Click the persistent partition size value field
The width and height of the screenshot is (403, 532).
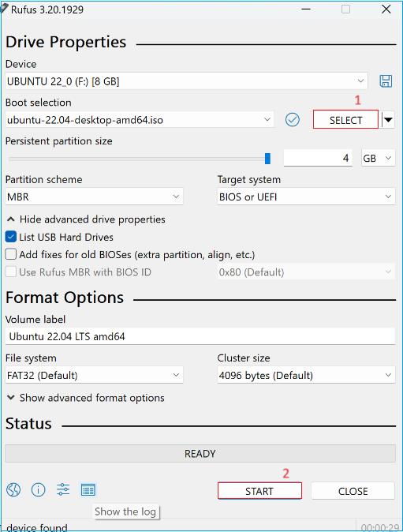318,158
